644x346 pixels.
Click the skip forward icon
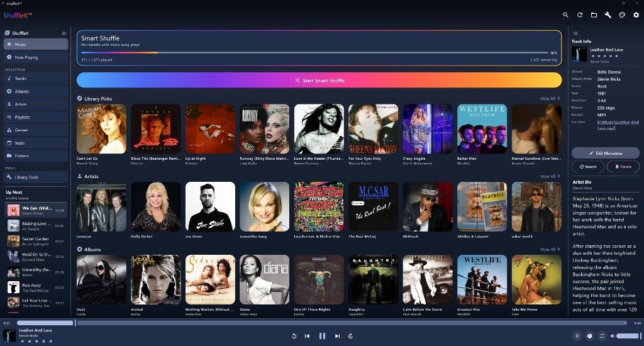pyautogui.click(x=350, y=336)
